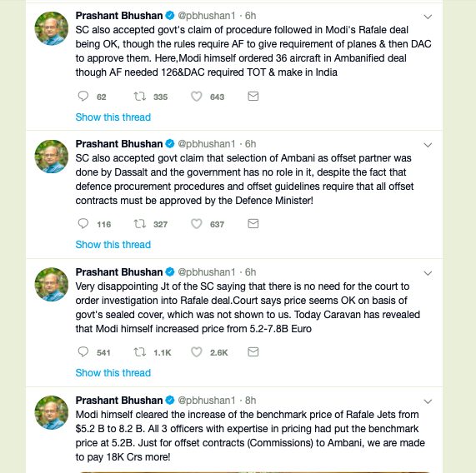Show this thread under the 2.6K-like tweet
This screenshot has height=473, width=476.
(113, 372)
